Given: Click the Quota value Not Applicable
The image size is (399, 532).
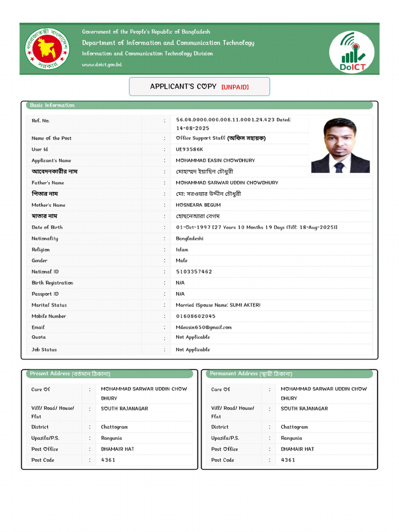Looking at the screenshot, I should click(x=193, y=337).
